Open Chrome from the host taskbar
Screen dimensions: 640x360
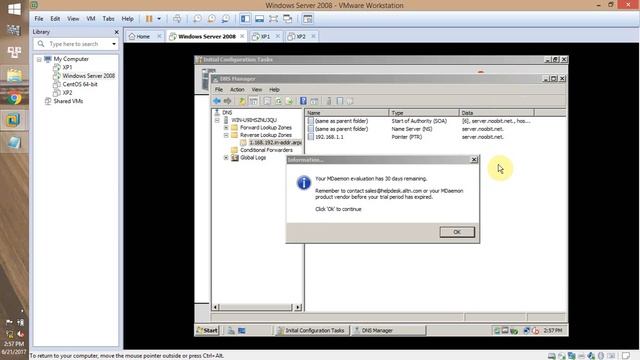[14, 98]
